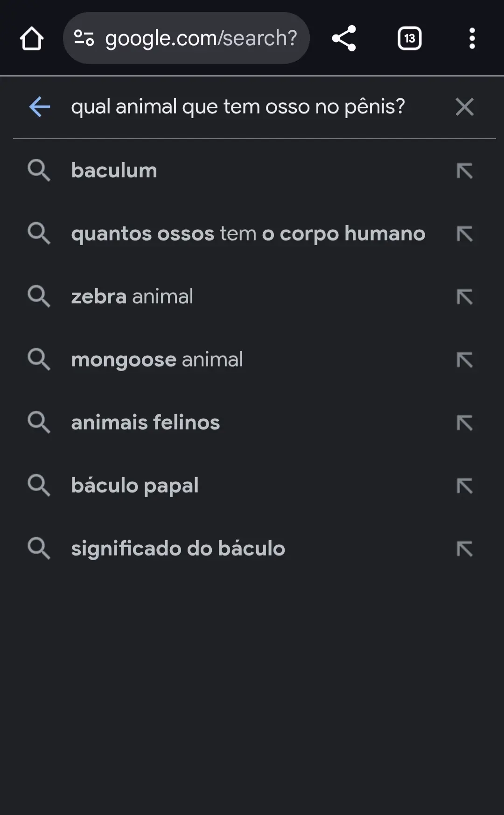504x815 pixels.
Task: Open the tab switcher showing 13 tabs
Action: [409, 38]
